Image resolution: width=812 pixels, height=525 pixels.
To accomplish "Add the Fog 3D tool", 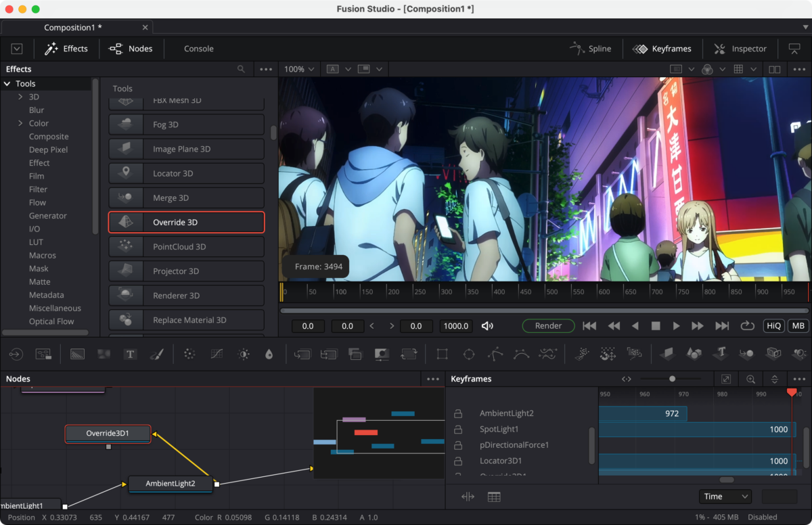I will tap(186, 124).
